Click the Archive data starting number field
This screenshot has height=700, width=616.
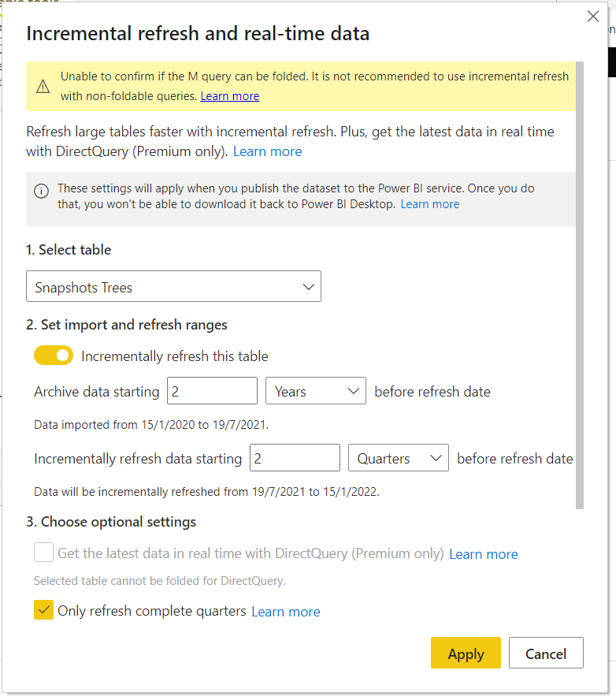(212, 391)
